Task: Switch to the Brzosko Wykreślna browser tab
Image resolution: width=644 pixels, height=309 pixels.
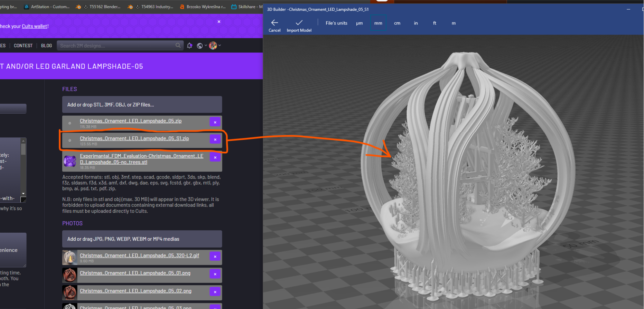Action: [x=203, y=7]
